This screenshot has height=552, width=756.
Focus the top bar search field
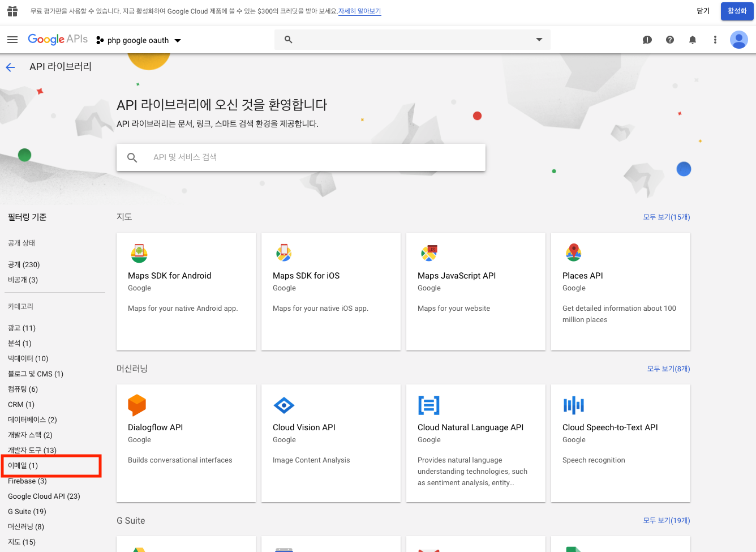pyautogui.click(x=413, y=40)
